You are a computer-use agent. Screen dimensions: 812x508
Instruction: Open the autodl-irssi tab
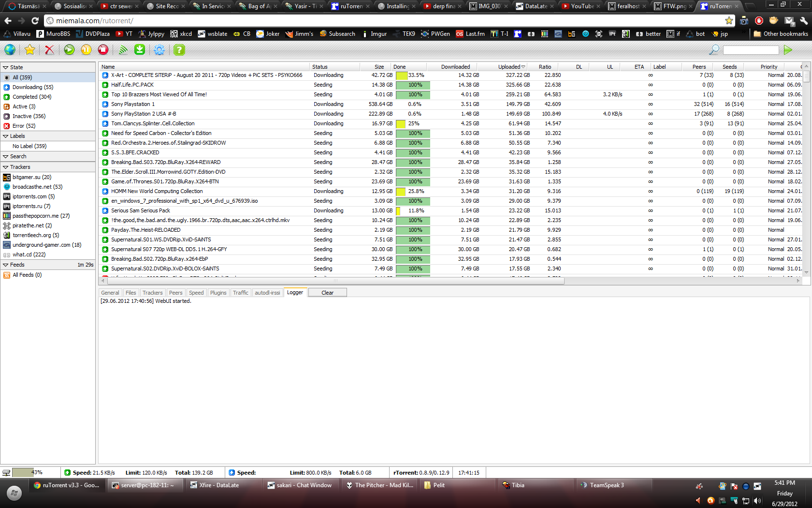267,293
